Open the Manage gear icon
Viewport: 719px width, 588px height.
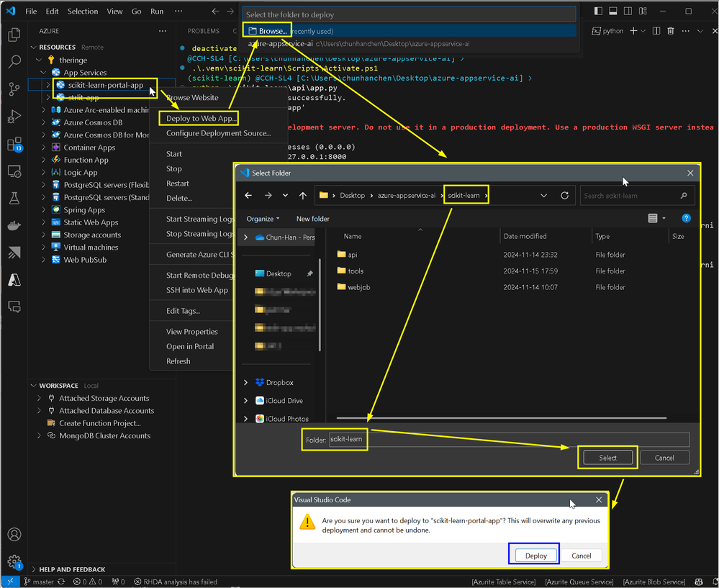14,561
